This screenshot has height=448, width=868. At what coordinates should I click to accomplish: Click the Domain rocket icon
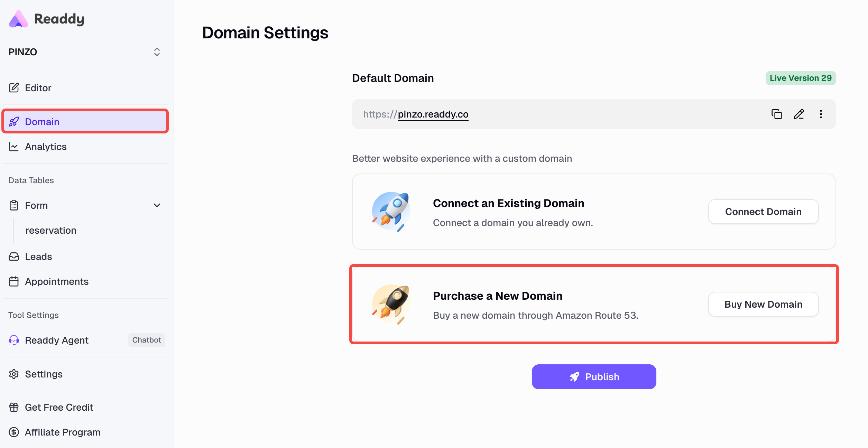pos(14,122)
